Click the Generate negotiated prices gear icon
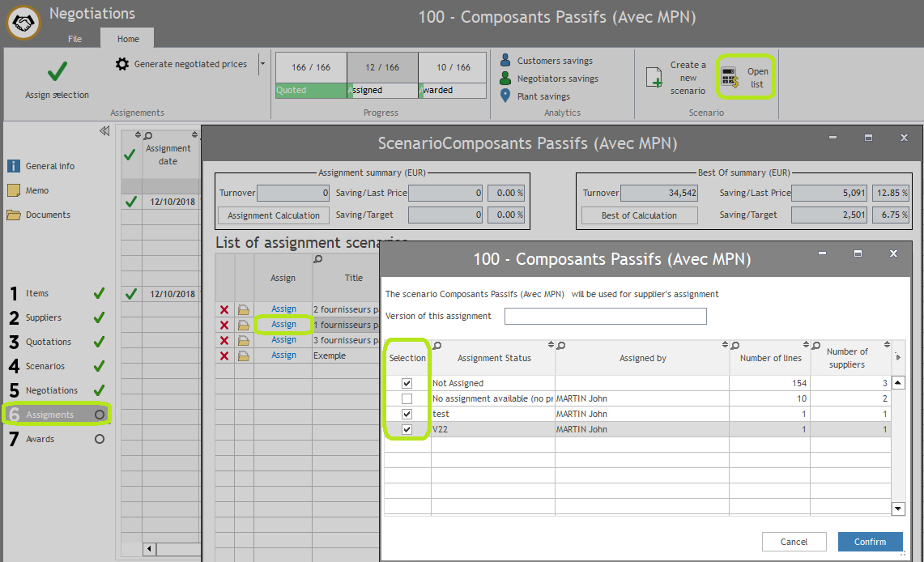Screen dimensions: 924x562 click(122, 64)
